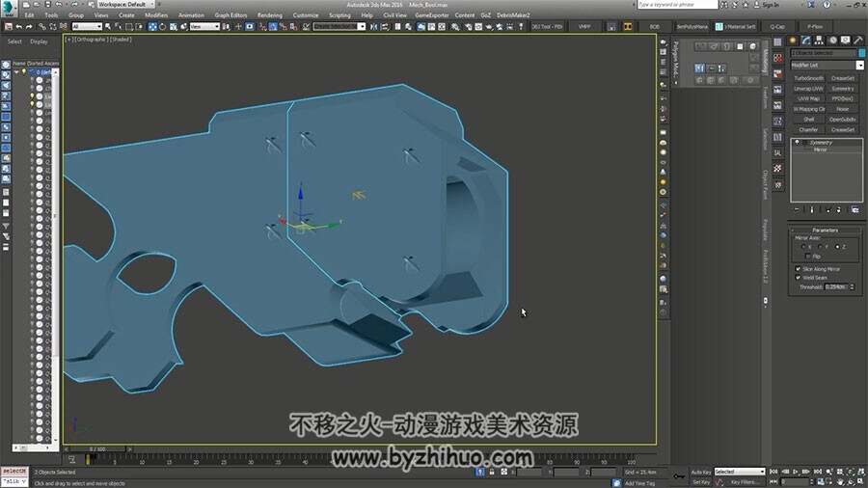
Task: Open the Modify command panel tab
Action: coord(806,41)
